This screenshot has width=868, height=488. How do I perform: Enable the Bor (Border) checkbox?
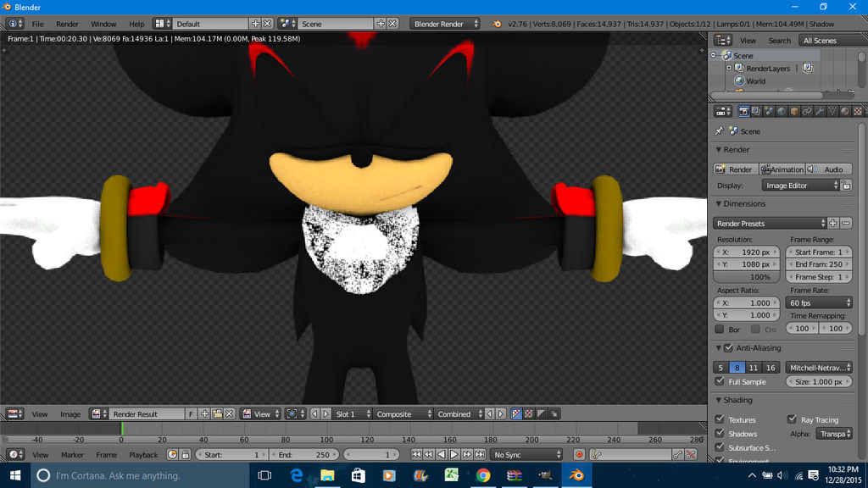pyautogui.click(x=720, y=330)
